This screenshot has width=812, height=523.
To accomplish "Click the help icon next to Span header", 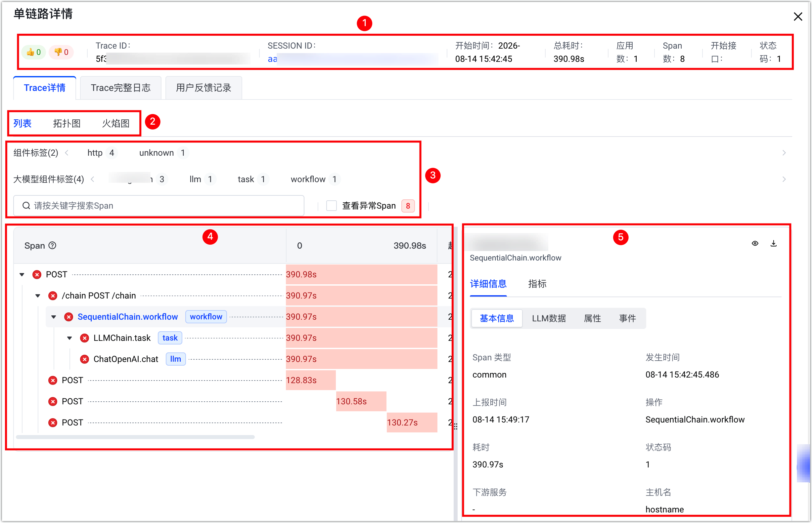I will (52, 245).
